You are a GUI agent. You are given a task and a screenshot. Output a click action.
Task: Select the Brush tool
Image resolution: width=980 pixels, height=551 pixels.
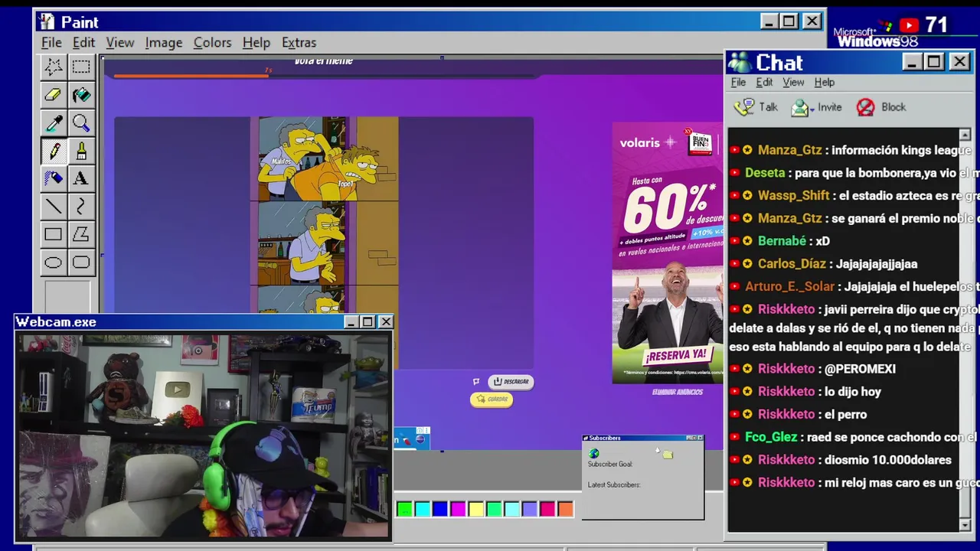[x=81, y=151]
